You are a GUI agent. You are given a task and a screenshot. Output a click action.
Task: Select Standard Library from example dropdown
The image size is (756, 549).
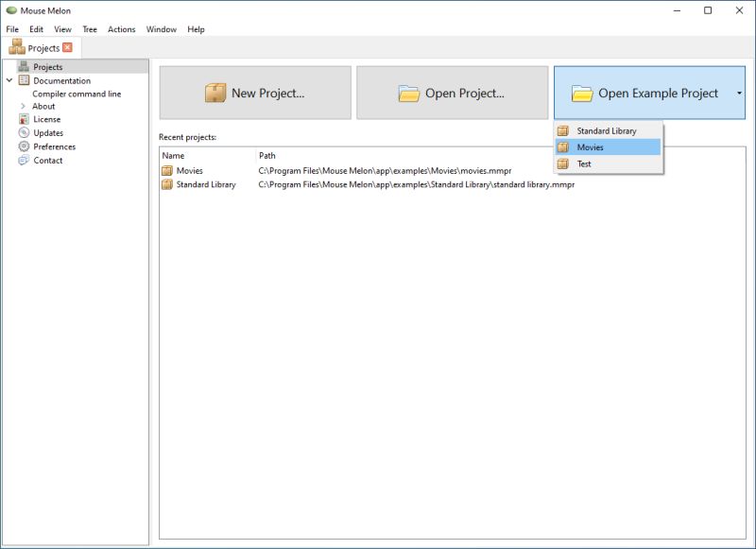[608, 130]
